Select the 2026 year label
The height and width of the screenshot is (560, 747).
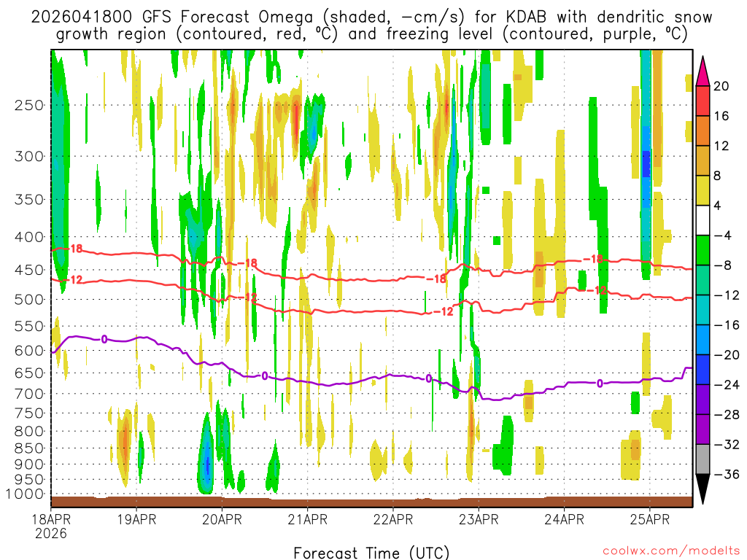(x=50, y=533)
